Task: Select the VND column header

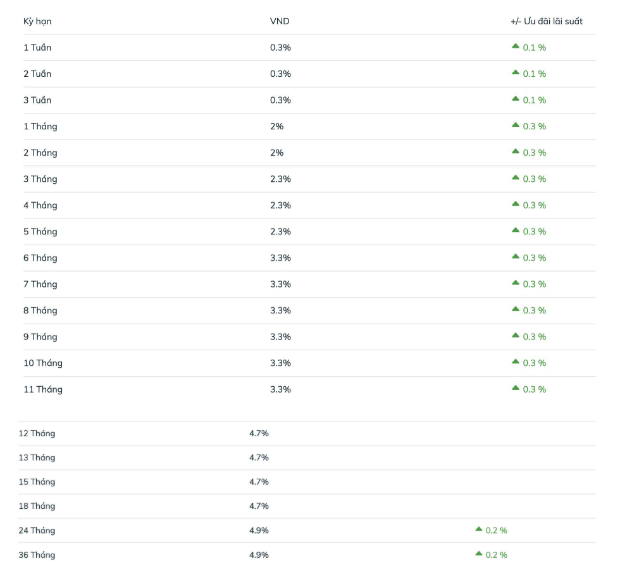Action: (280, 21)
